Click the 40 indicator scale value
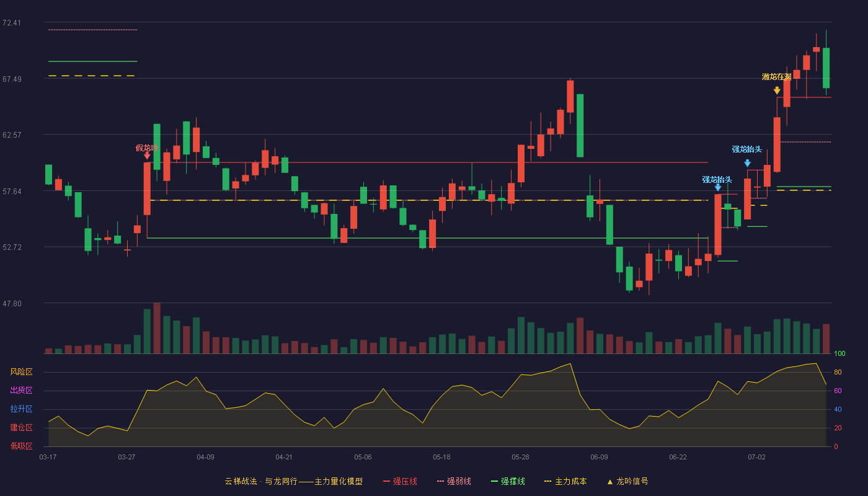Viewport: 868px width, 496px height. (838, 410)
